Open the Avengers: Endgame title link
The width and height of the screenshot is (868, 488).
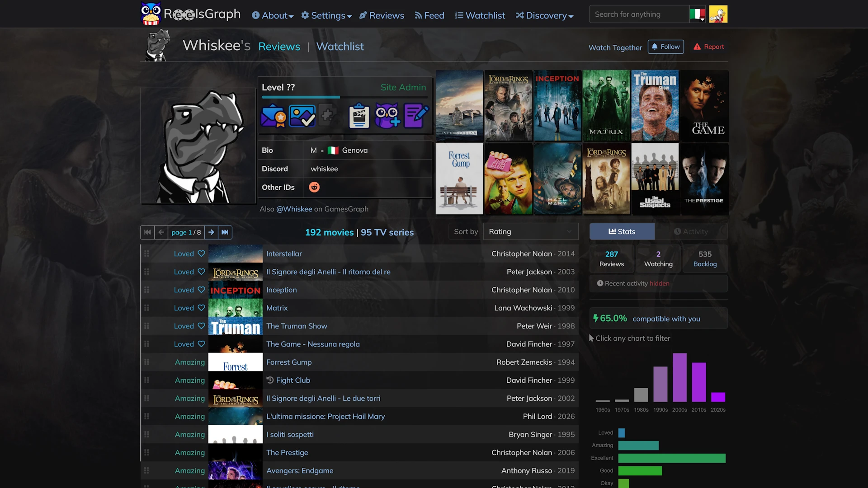[x=300, y=471]
